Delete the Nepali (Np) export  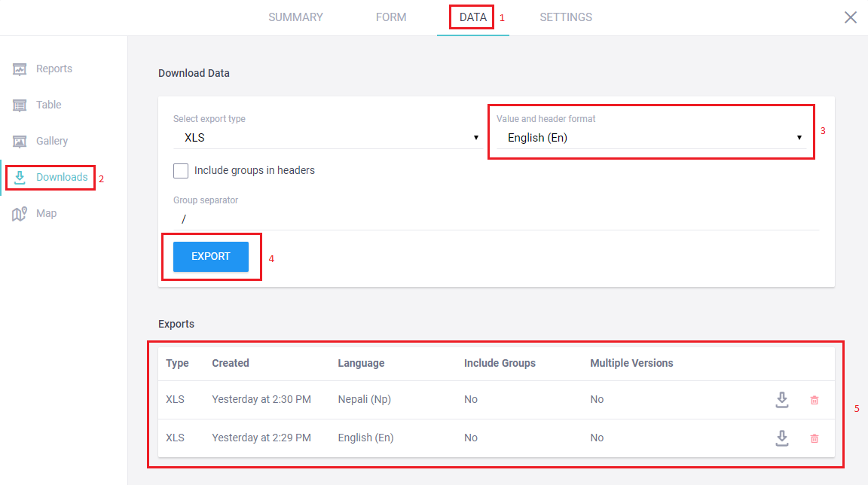coord(815,400)
